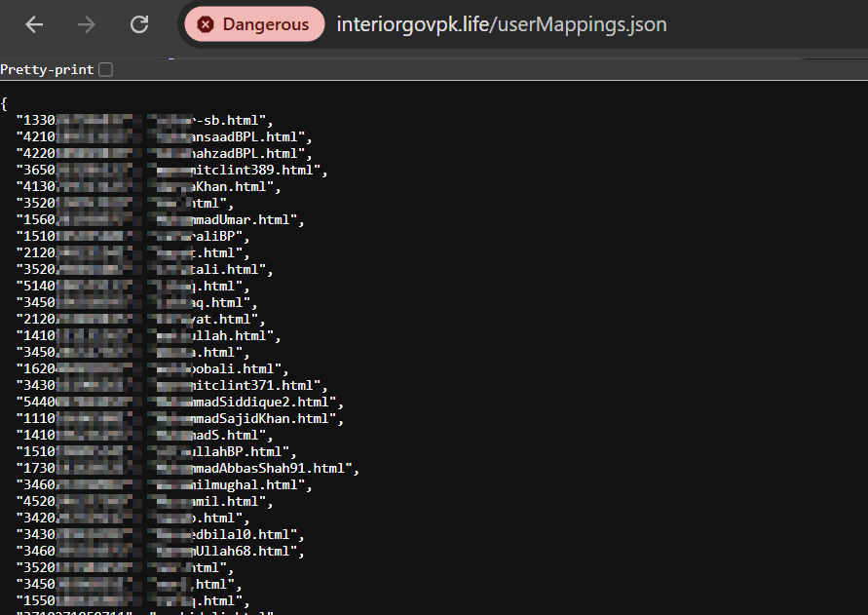Click the key beginning "1550"

(x=36, y=601)
